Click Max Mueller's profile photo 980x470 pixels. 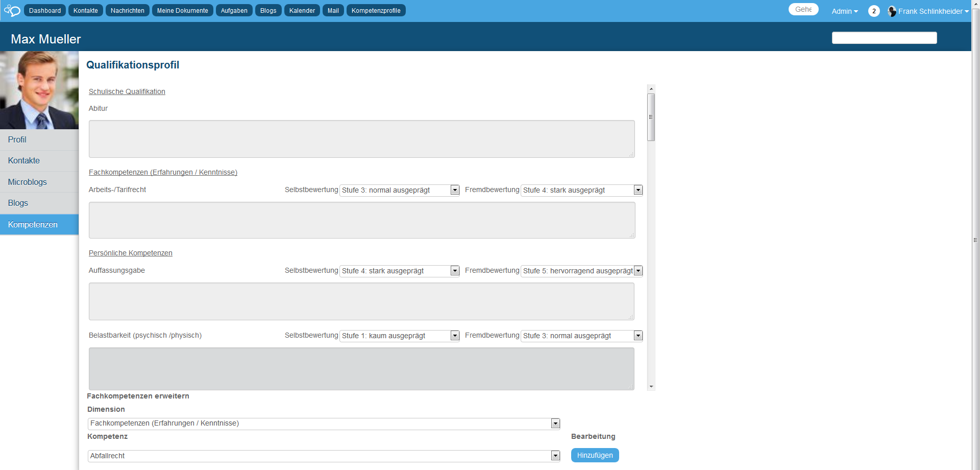(39, 90)
